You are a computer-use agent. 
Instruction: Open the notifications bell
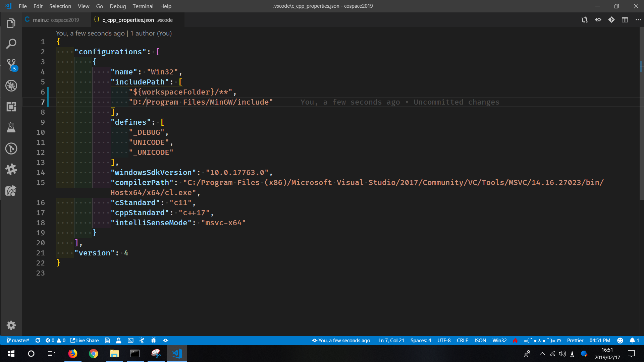[632, 340]
